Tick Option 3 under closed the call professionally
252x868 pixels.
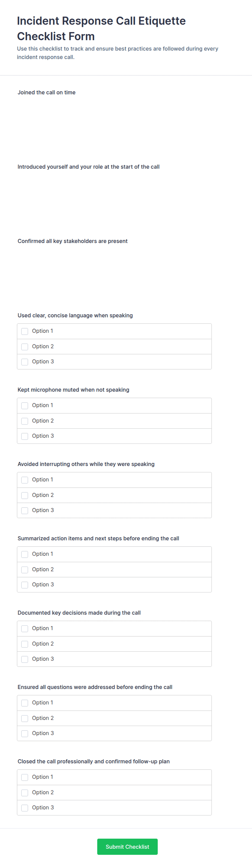click(25, 808)
